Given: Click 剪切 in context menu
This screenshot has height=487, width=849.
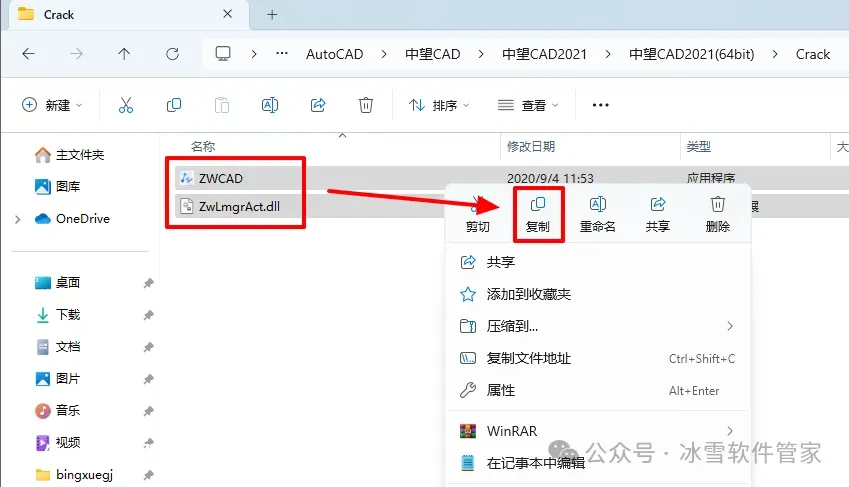Looking at the screenshot, I should pyautogui.click(x=478, y=215).
